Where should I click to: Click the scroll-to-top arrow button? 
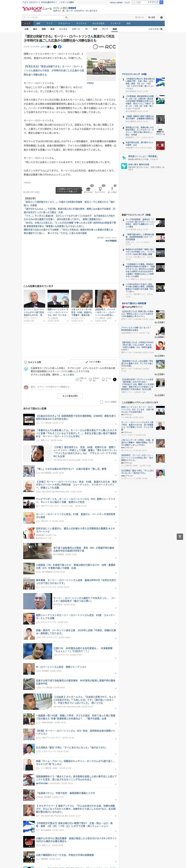pyautogui.click(x=180, y=536)
